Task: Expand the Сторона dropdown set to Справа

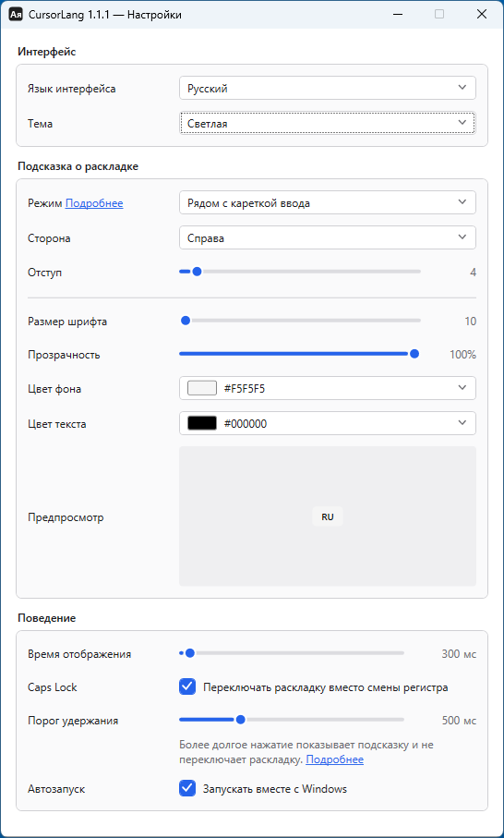Action: click(x=328, y=237)
